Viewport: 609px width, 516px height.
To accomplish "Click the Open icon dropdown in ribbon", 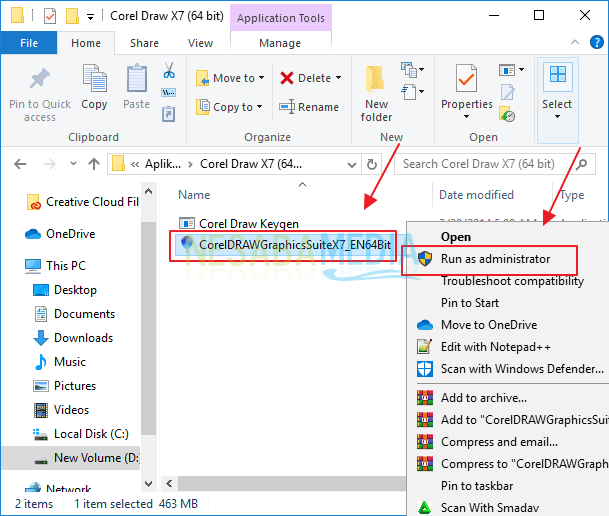I will point(512,70).
